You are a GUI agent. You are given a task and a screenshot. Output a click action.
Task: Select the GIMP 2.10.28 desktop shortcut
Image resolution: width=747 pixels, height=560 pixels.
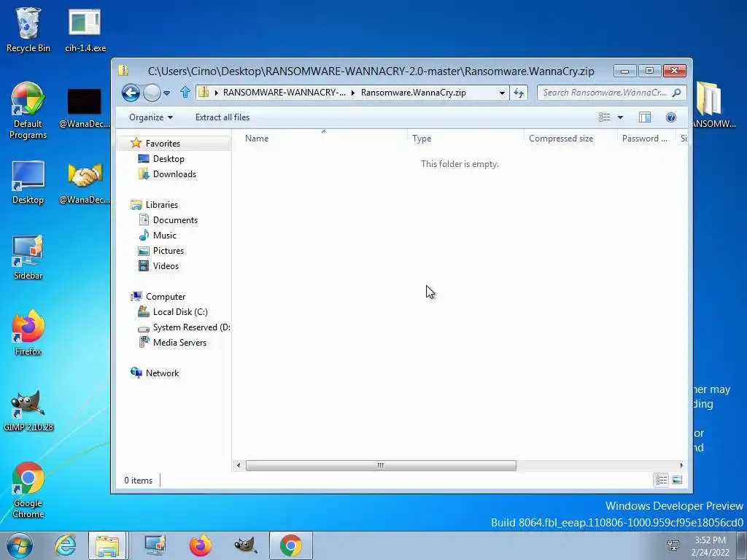(28, 411)
